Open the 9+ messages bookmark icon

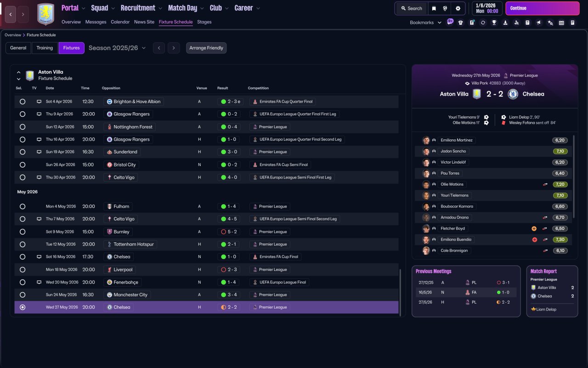tap(450, 22)
